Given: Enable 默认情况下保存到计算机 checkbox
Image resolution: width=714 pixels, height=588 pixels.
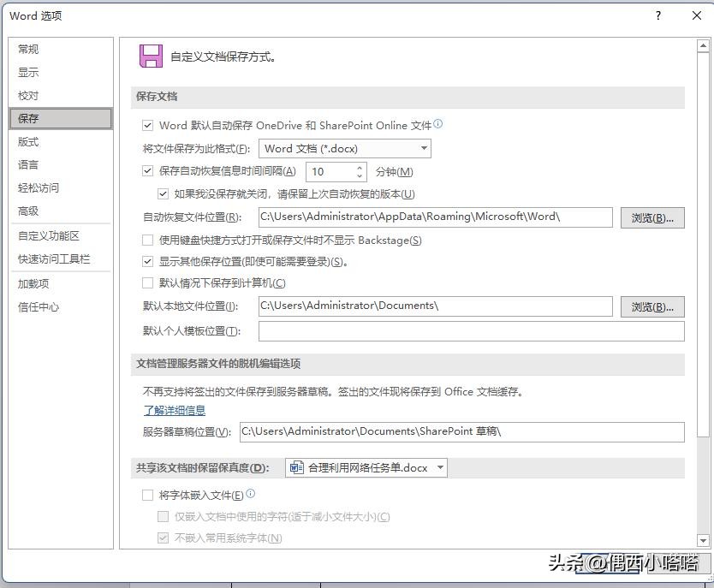Looking at the screenshot, I should (x=147, y=283).
